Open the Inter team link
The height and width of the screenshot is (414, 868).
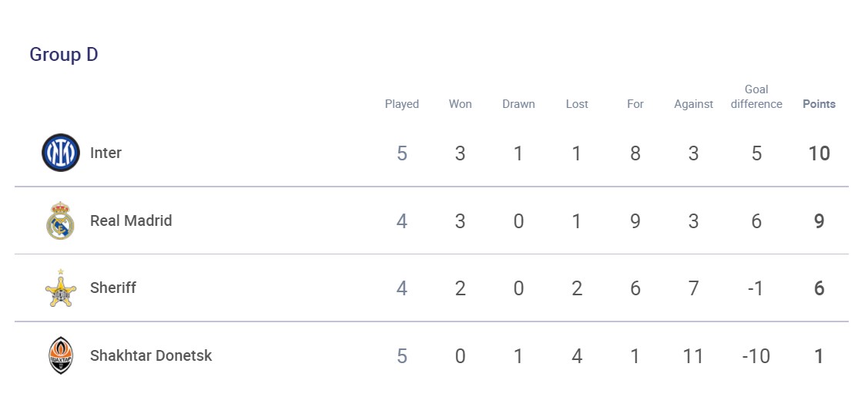click(106, 153)
